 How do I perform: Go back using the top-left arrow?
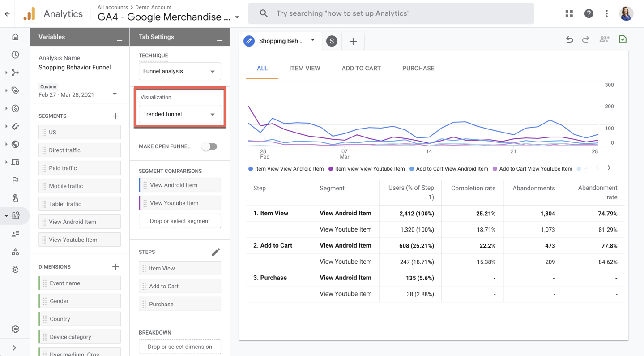pyautogui.click(x=7, y=14)
